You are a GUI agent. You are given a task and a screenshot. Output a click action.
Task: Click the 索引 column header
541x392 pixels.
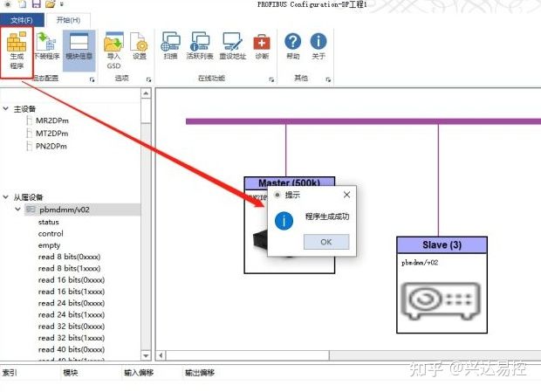point(10,373)
